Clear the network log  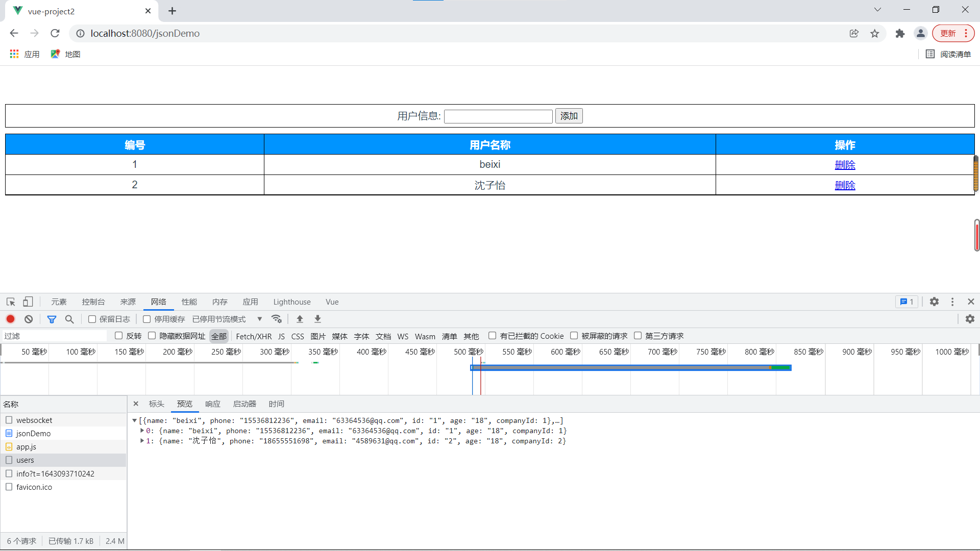coord(29,319)
